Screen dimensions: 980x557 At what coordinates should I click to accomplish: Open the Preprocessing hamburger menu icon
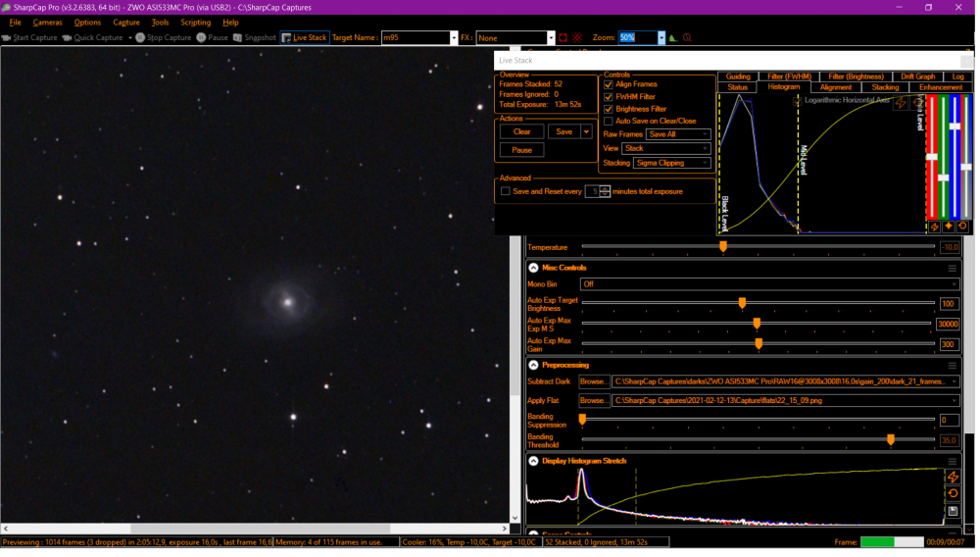coord(952,366)
